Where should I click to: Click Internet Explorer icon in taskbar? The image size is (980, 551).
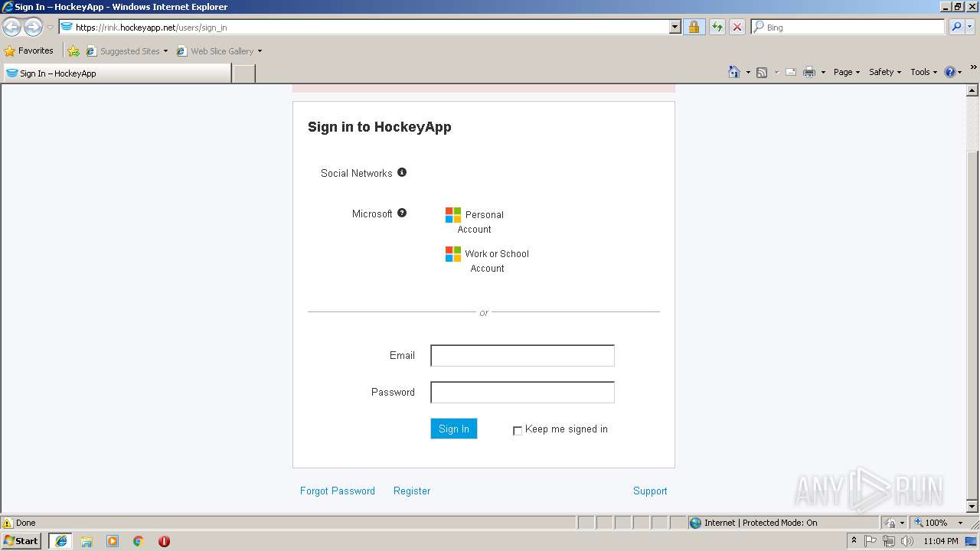click(x=60, y=541)
